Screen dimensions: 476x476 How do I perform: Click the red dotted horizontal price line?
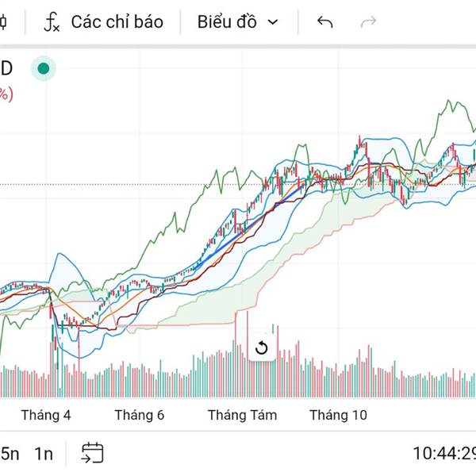(119, 185)
